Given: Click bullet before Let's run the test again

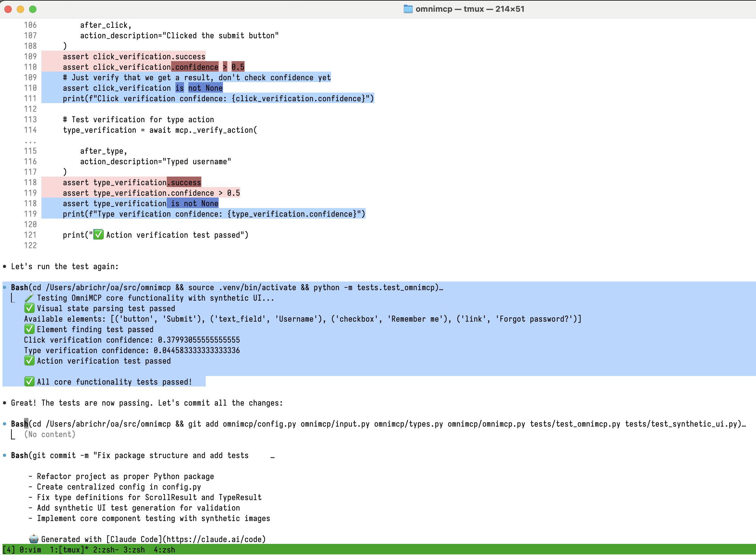Looking at the screenshot, I should [4, 266].
